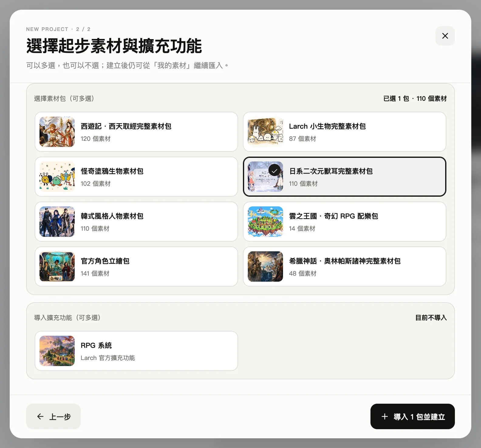The width and height of the screenshot is (481, 448).
Task: Close the new project dialog with the X icon
Action: pos(445,36)
